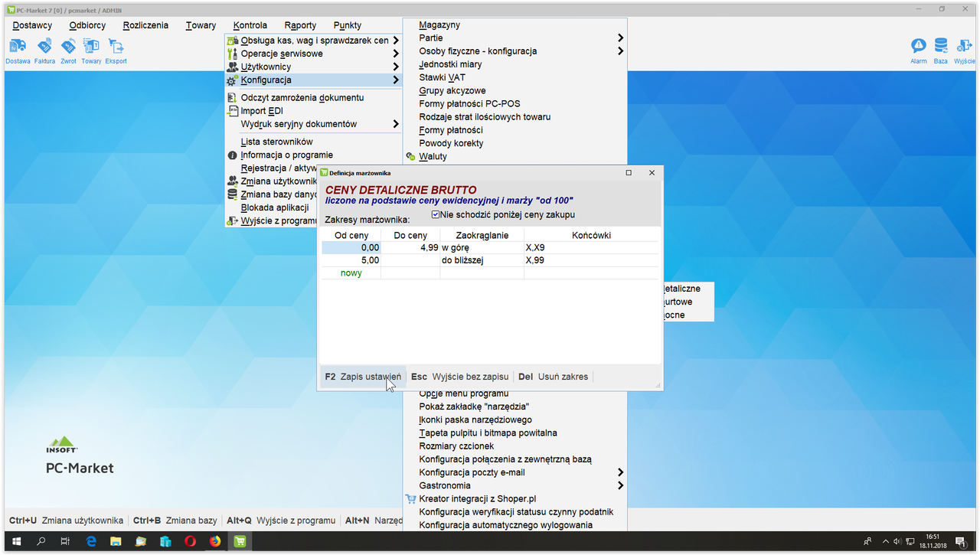Click the Zwrot toolbar icon
The width and height of the screenshot is (980, 555).
68,51
